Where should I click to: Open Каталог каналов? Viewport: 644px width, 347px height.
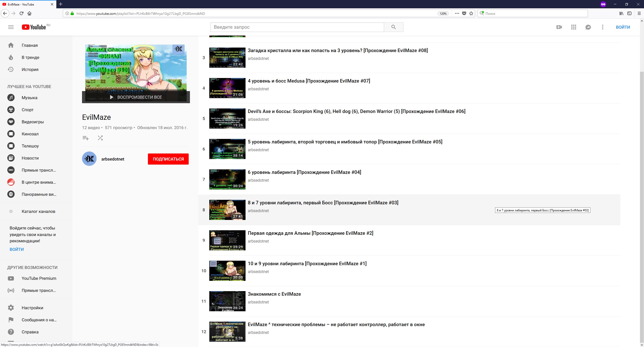click(38, 211)
